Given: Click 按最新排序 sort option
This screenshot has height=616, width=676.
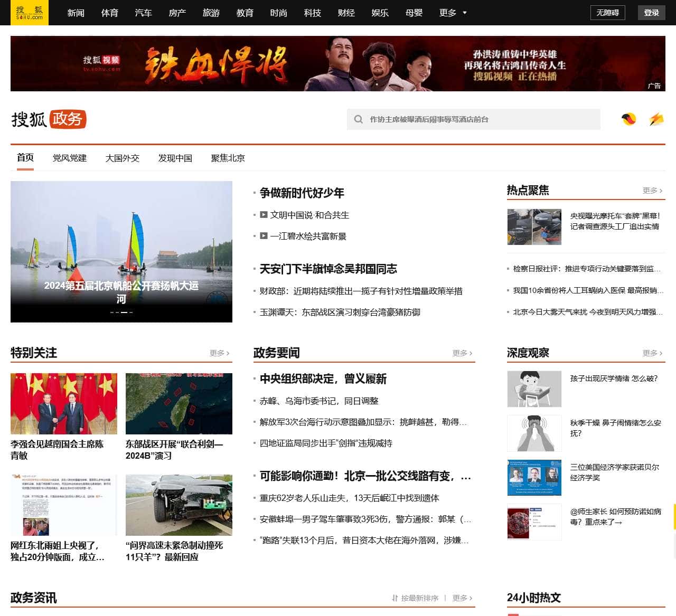Looking at the screenshot, I should point(420,598).
